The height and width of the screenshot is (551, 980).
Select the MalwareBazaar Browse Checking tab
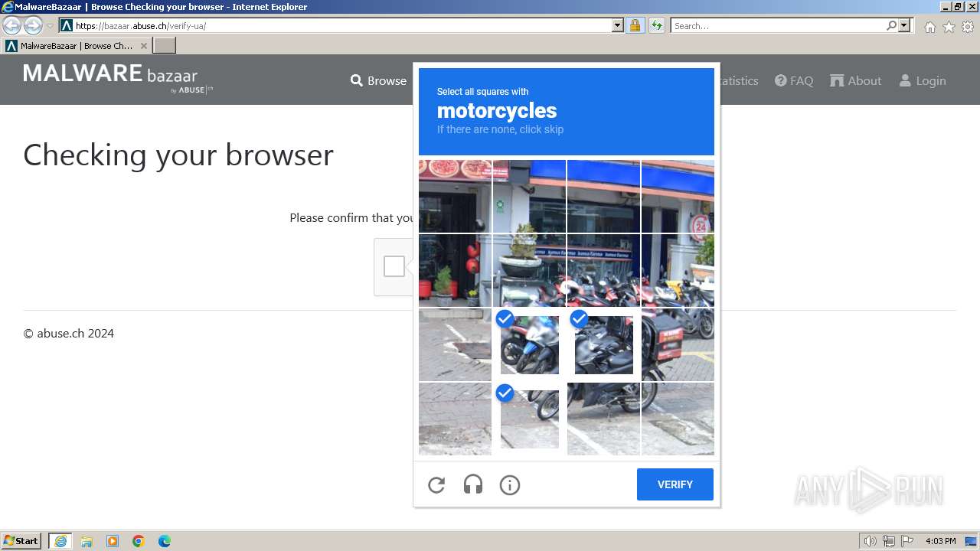pyautogui.click(x=77, y=46)
